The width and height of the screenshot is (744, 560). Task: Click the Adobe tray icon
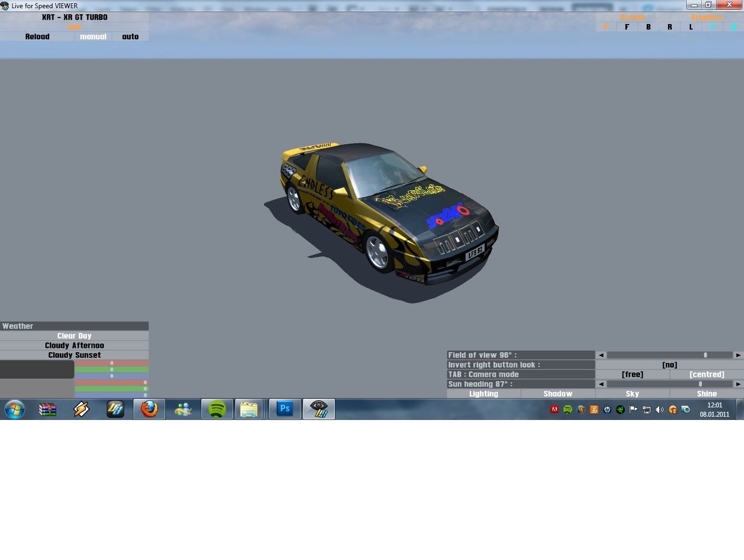(555, 410)
